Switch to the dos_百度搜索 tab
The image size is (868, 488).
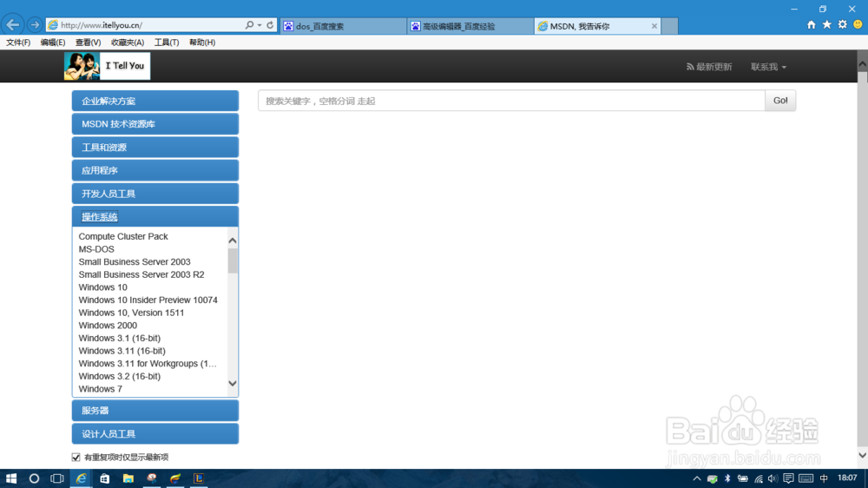pyautogui.click(x=343, y=26)
